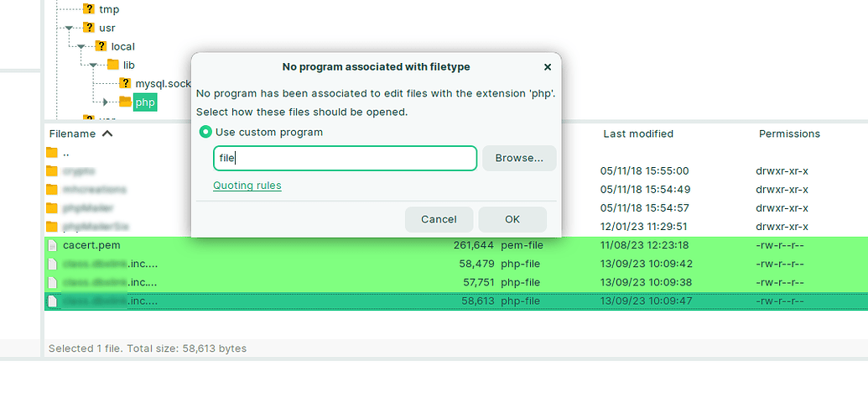
Task: Click the tmp folder icon in tree
Action: click(89, 9)
